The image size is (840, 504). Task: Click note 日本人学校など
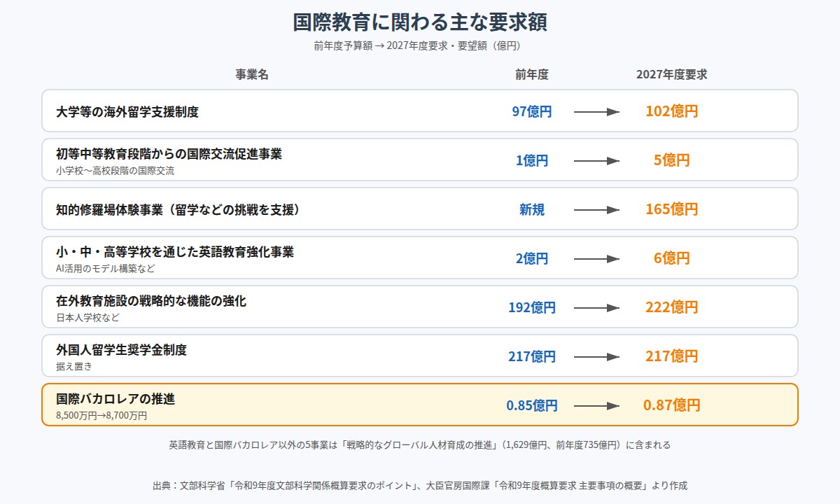[87, 317]
